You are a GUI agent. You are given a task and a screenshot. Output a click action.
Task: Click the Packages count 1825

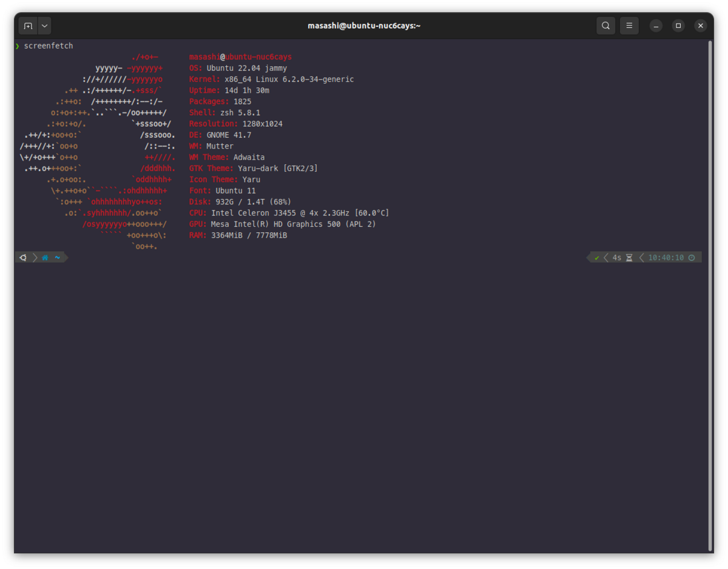(242, 102)
